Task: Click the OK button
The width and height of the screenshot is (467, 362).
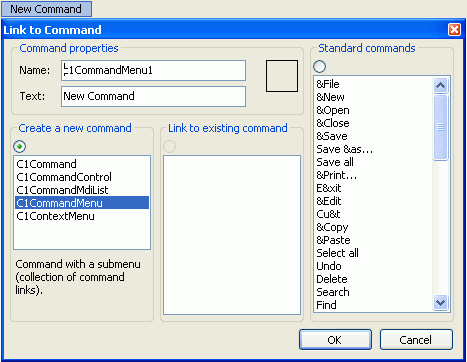Action: point(335,340)
